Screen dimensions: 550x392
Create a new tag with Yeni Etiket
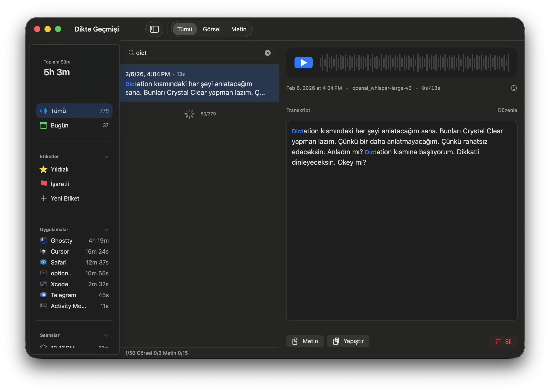point(65,198)
